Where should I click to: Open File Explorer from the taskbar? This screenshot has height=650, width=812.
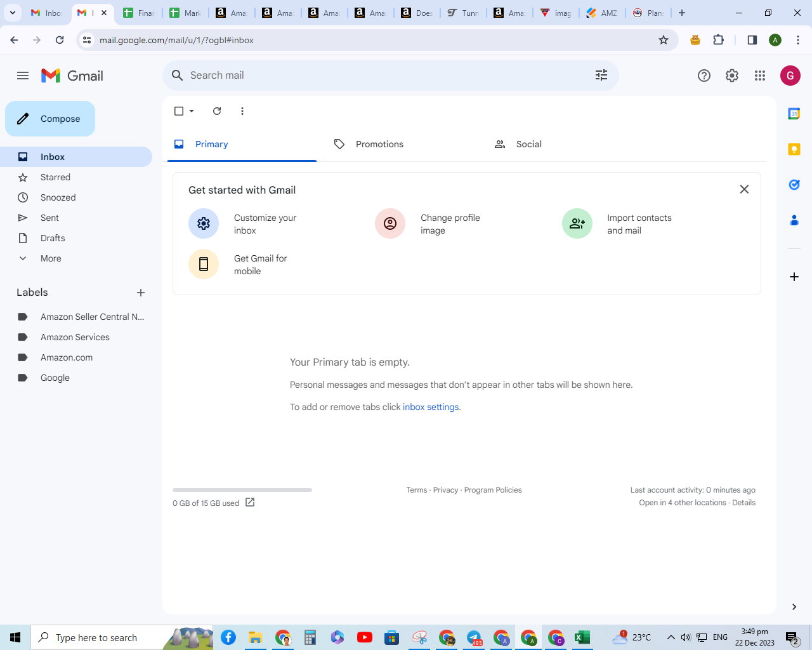point(256,637)
